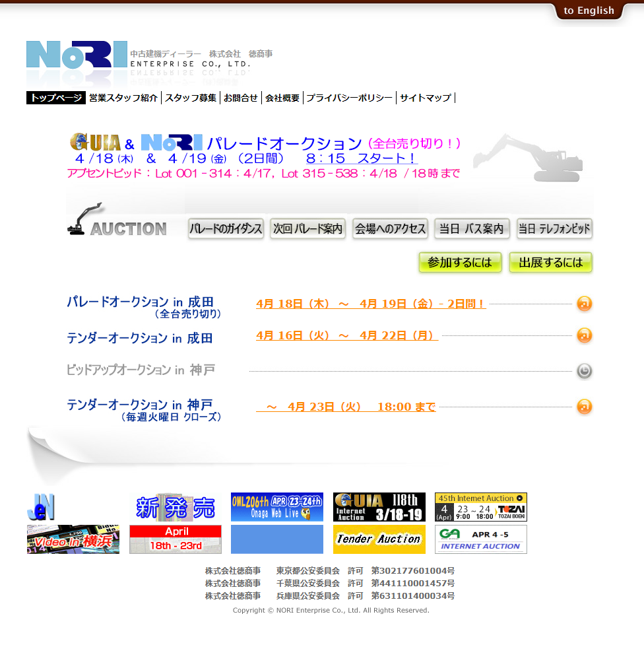This screenshot has height=645, width=644.
Task: Open テンダーオークション in 成田 title
Action: coord(139,338)
